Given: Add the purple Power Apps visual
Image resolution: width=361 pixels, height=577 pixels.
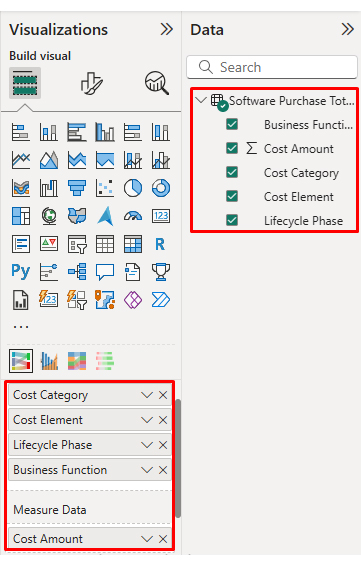Looking at the screenshot, I should pyautogui.click(x=133, y=300).
